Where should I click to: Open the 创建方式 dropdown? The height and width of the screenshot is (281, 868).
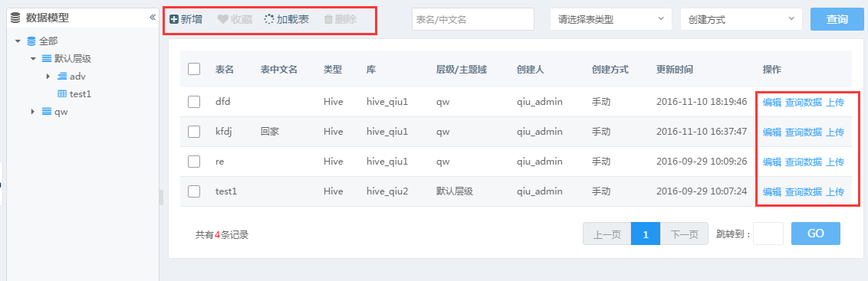[741, 19]
